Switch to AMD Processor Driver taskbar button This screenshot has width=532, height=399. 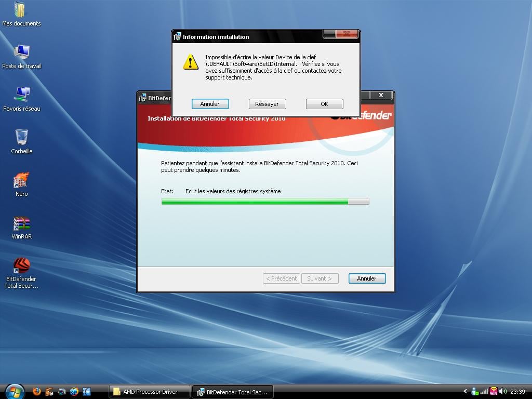(149, 392)
